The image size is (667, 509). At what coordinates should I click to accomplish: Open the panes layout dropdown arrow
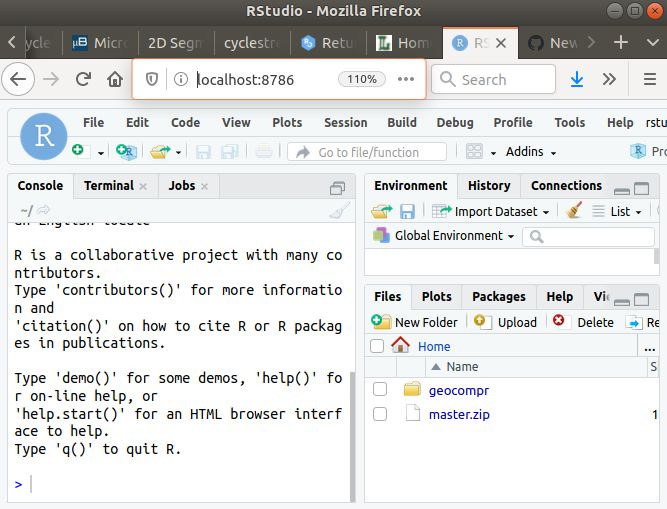coord(493,153)
